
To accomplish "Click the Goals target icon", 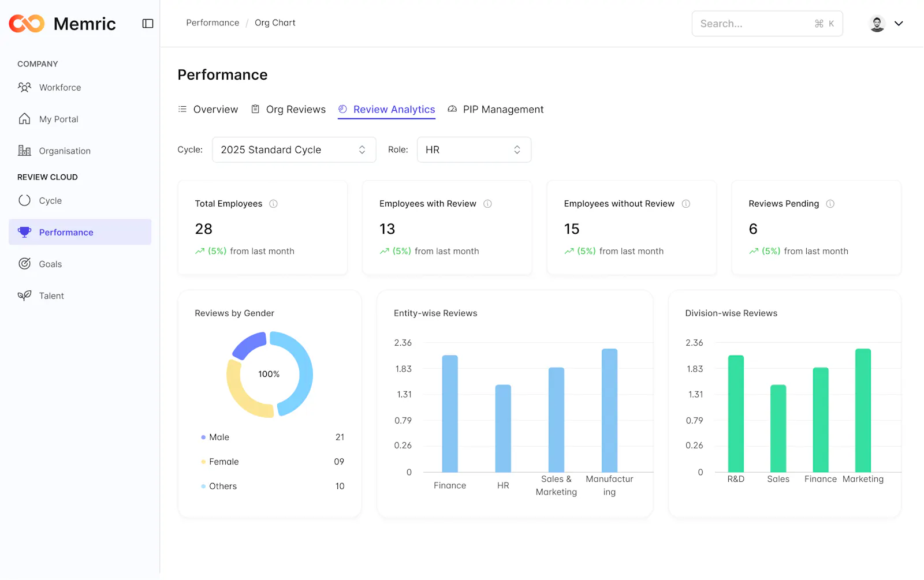I will 24,264.
